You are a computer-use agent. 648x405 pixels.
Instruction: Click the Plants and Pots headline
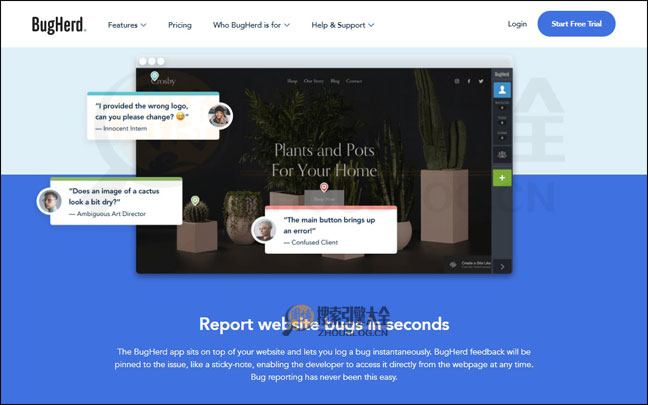pyautogui.click(x=324, y=160)
